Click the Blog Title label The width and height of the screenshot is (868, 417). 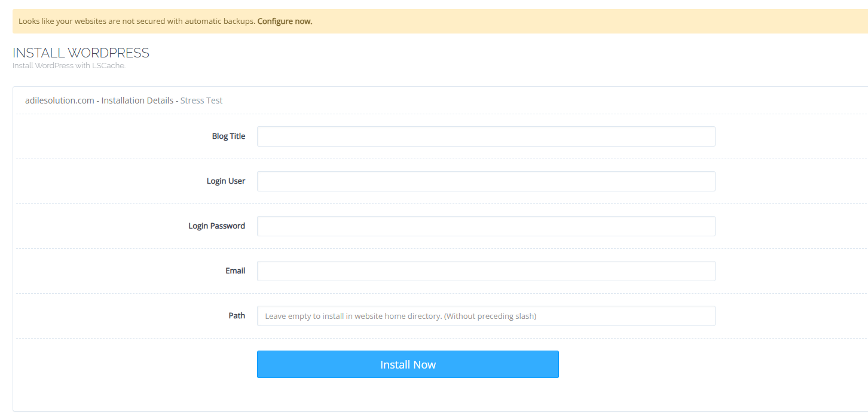coord(228,136)
